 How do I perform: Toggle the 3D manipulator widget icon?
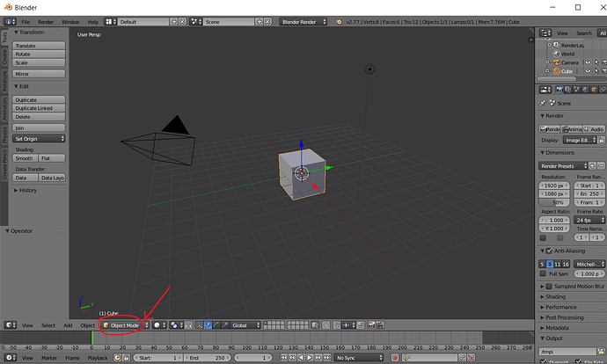(199, 325)
